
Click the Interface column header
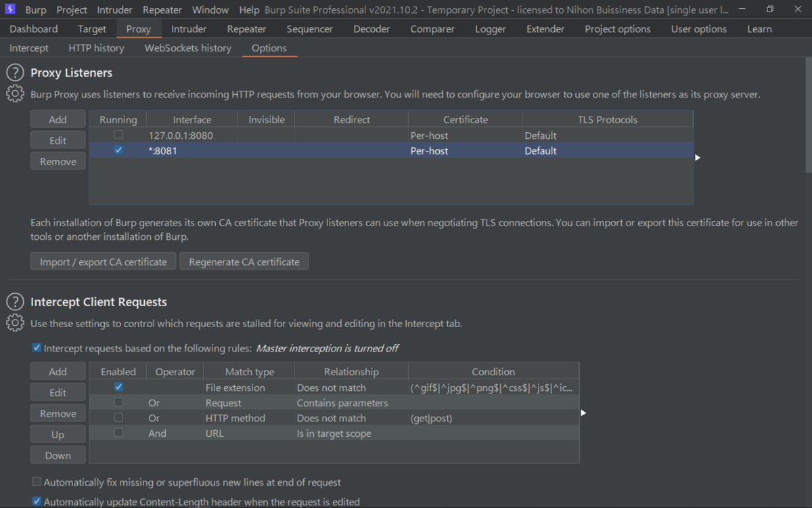click(x=192, y=119)
